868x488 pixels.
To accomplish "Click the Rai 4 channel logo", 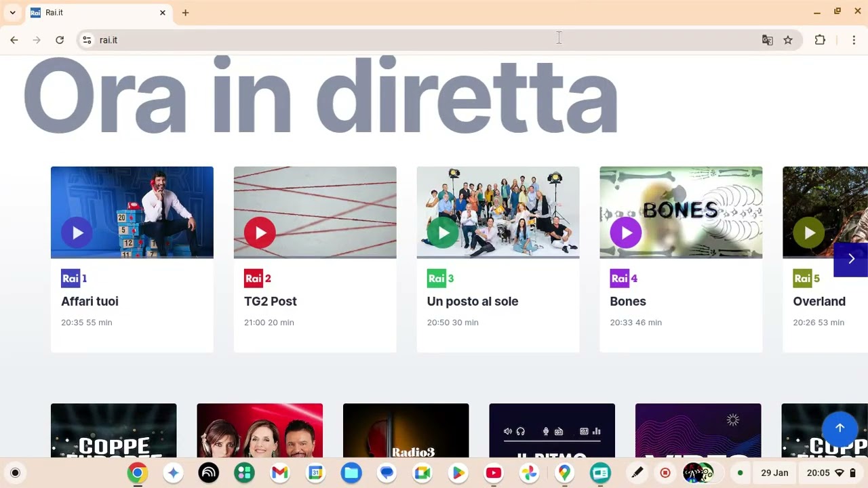I will pyautogui.click(x=624, y=279).
